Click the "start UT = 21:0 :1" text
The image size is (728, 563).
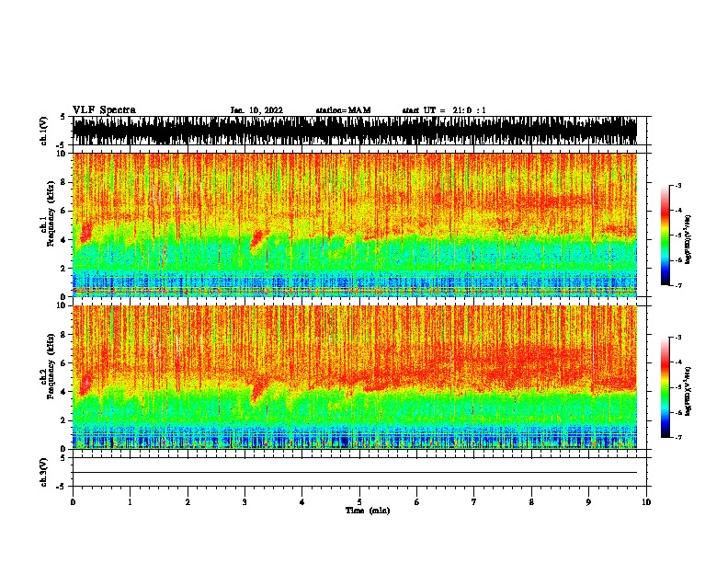[x=444, y=110]
